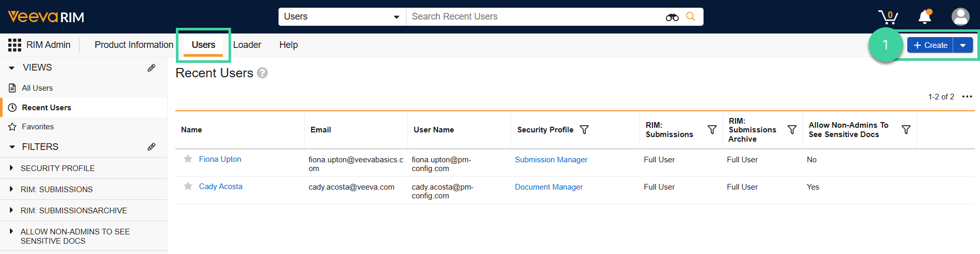
Task: Click the Yes value in Cady Acosta row
Action: (813, 187)
